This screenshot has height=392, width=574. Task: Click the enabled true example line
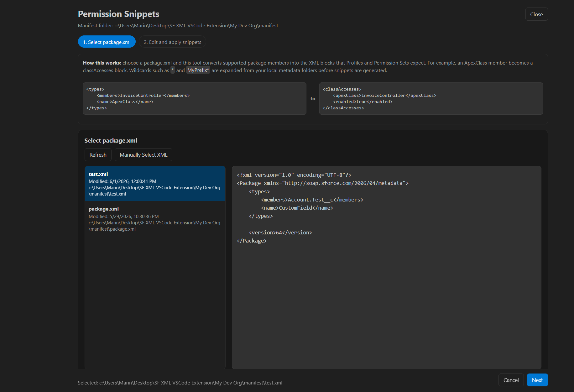[363, 102]
